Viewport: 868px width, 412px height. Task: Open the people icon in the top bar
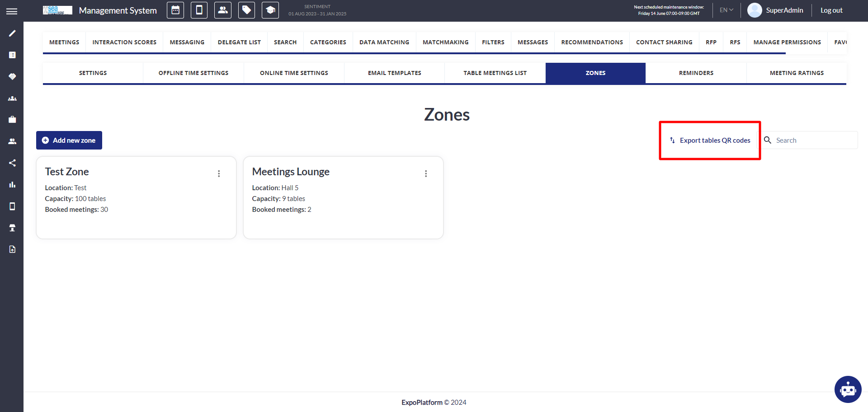(x=223, y=10)
